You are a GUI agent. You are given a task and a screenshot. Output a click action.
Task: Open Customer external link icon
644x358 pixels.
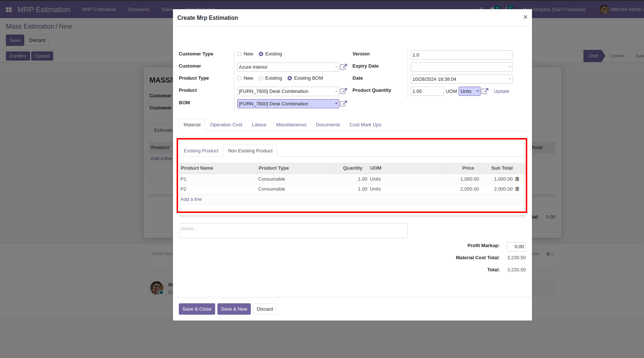click(x=343, y=67)
